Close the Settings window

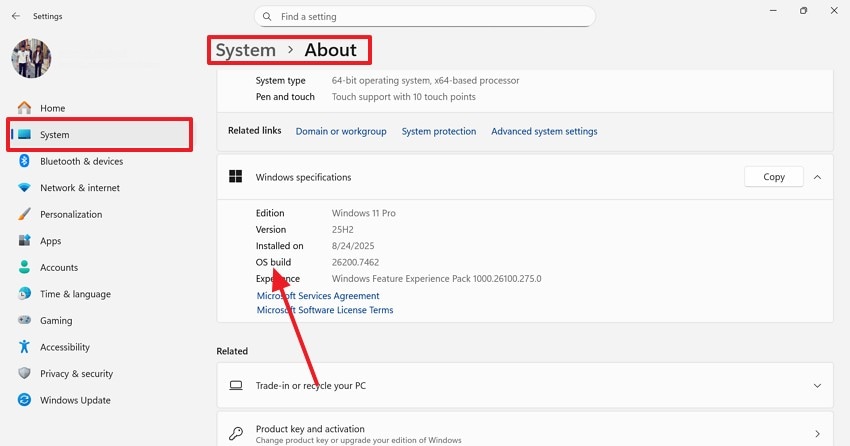[x=834, y=11]
